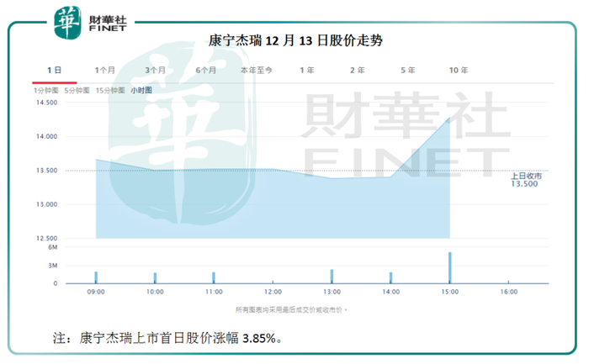Select the 小时图 interval link
The image size is (589, 364).
[141, 91]
